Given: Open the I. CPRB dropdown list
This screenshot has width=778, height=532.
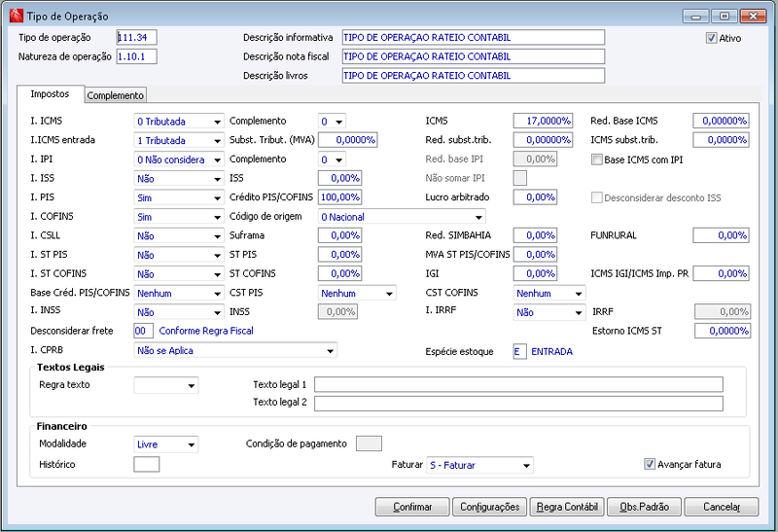Looking at the screenshot, I should click(x=235, y=350).
